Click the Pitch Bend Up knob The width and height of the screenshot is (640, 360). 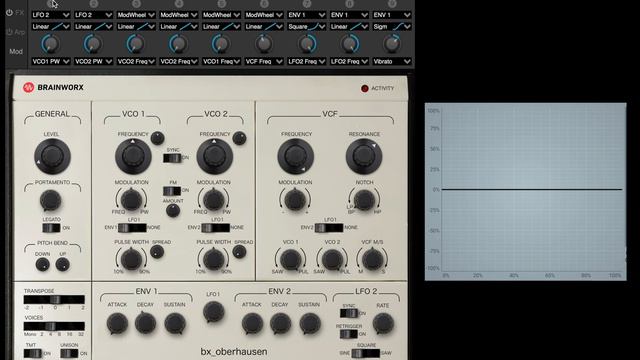pos(62,264)
